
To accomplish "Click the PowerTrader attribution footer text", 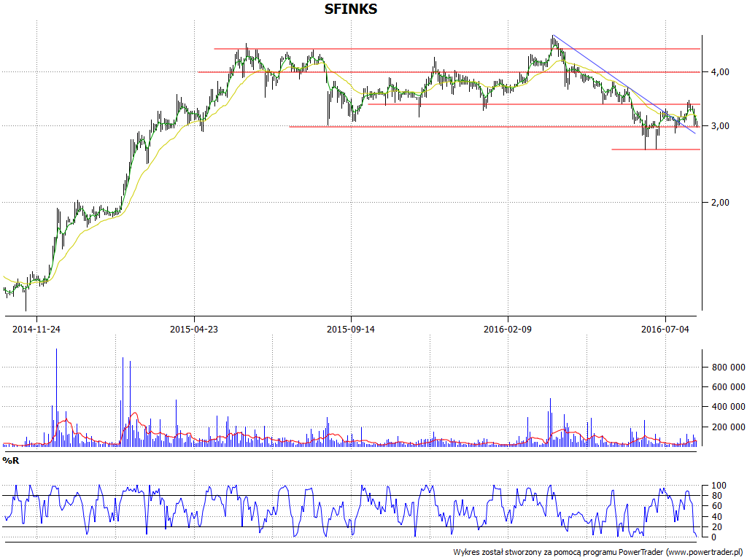I will coord(600,553).
